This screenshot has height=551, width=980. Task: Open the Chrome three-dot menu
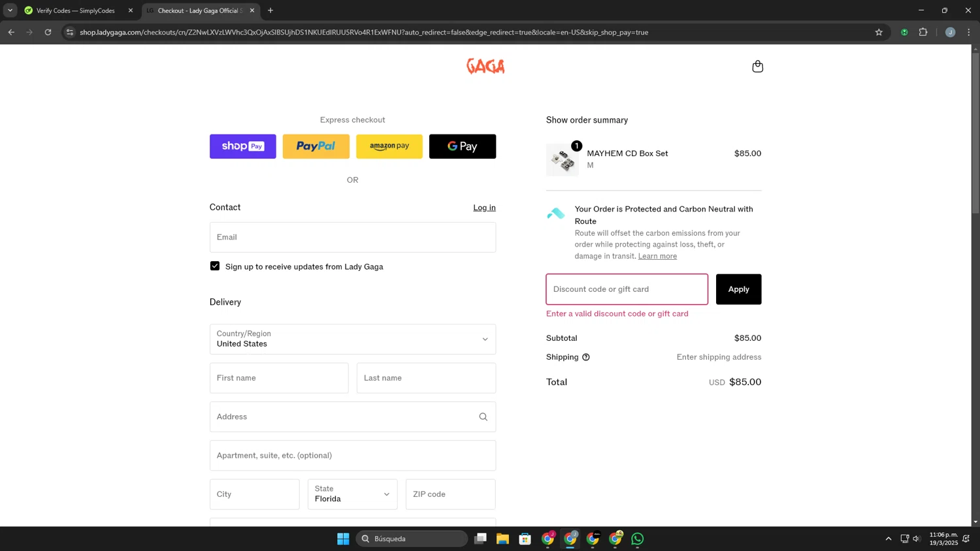(x=969, y=32)
